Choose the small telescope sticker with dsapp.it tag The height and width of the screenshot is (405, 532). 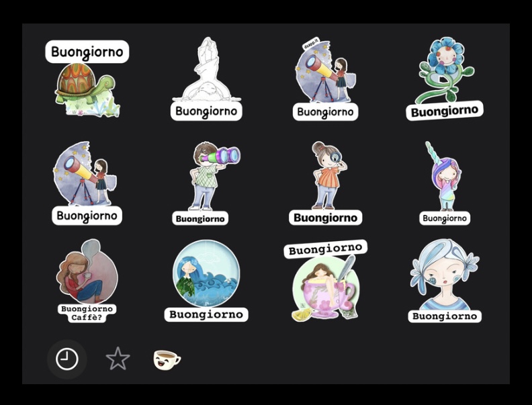[x=324, y=72]
